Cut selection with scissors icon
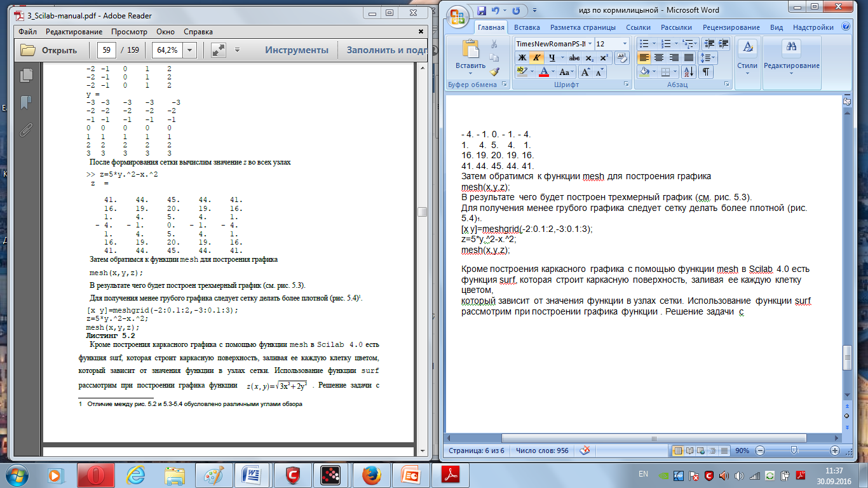The image size is (868, 488). tap(494, 44)
